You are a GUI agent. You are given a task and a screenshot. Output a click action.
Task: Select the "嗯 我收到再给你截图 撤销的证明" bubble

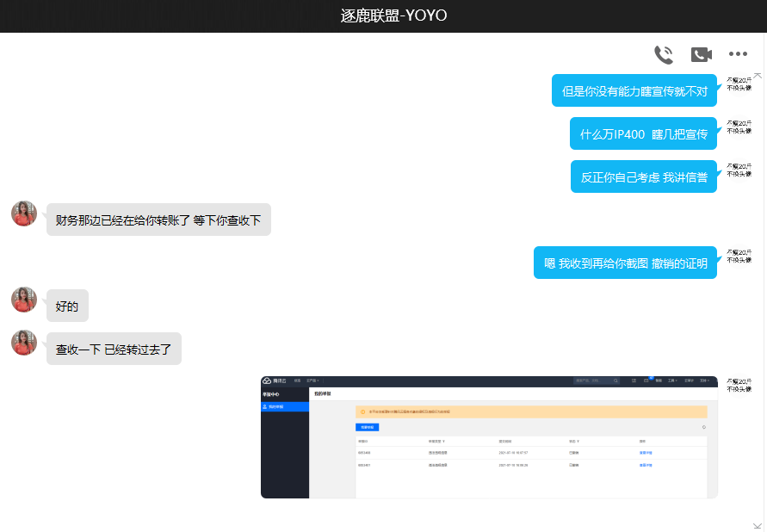point(625,263)
